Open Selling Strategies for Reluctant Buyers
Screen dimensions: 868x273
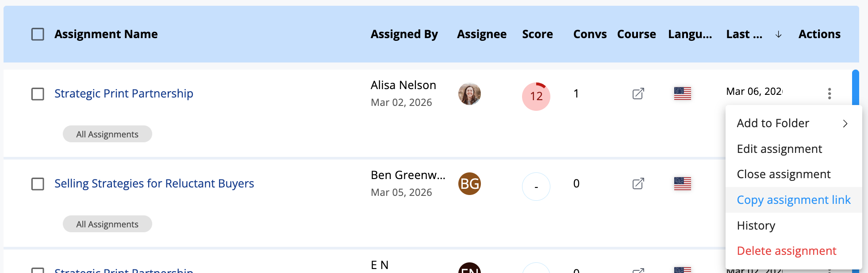point(154,183)
